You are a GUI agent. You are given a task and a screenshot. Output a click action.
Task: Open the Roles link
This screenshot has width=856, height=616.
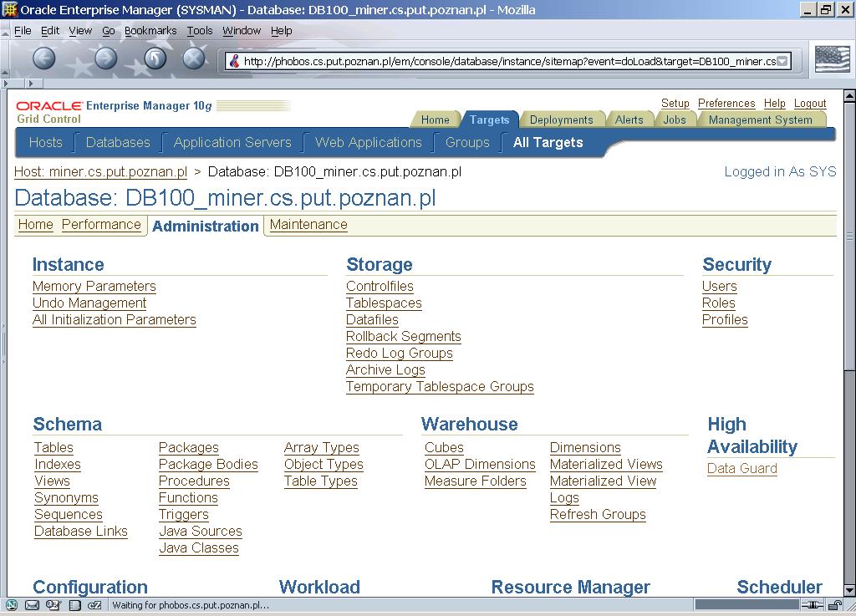tap(719, 303)
